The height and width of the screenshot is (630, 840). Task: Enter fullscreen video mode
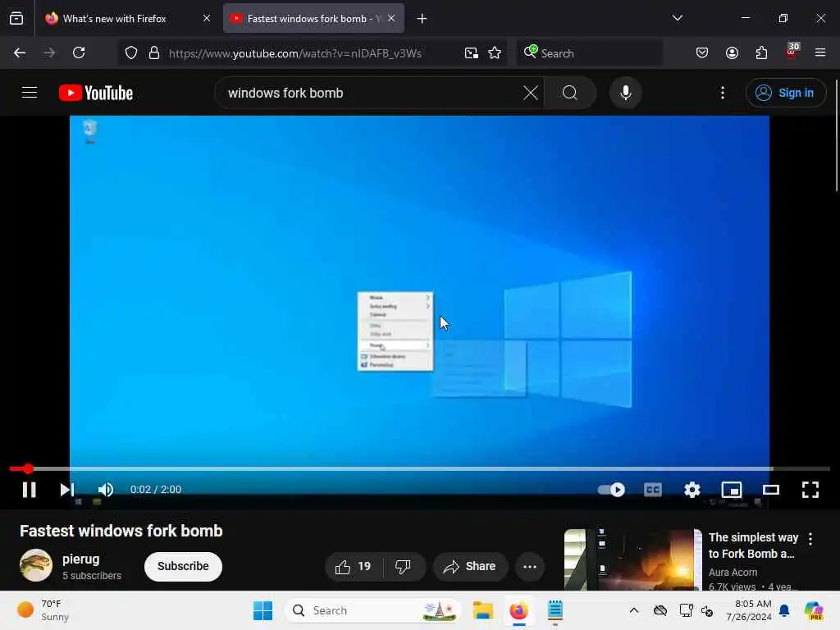click(x=810, y=490)
